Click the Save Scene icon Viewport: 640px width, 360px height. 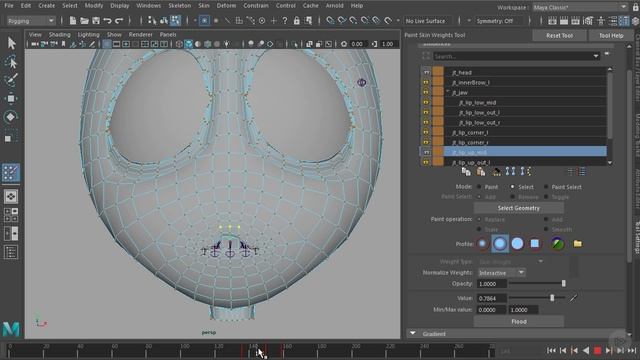(x=96, y=21)
